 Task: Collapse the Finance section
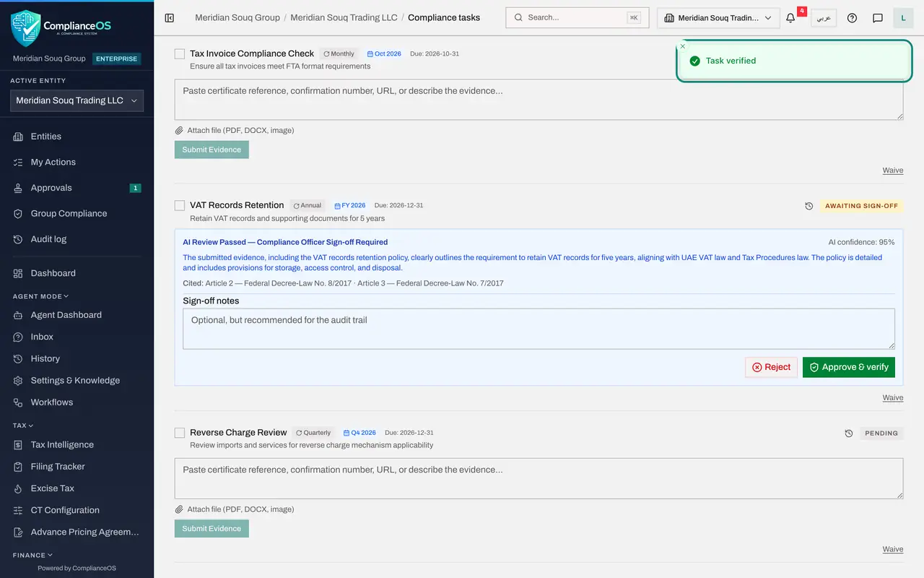pos(32,555)
